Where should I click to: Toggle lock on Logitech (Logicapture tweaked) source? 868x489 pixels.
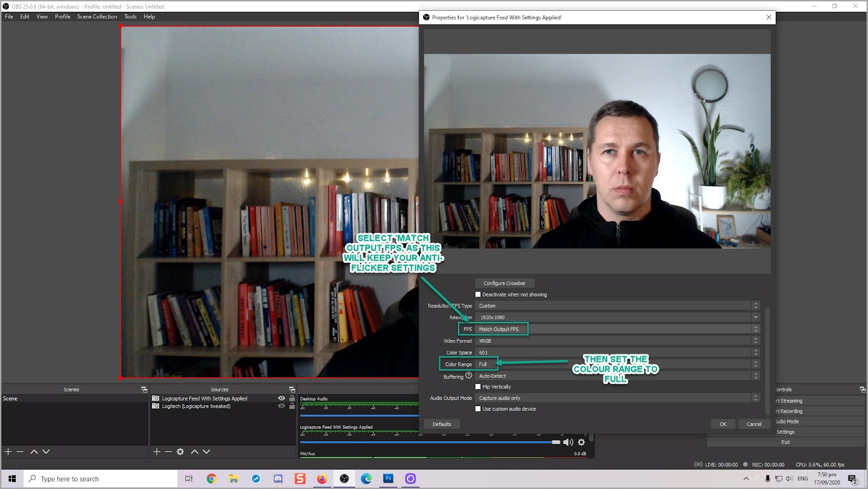click(x=292, y=406)
